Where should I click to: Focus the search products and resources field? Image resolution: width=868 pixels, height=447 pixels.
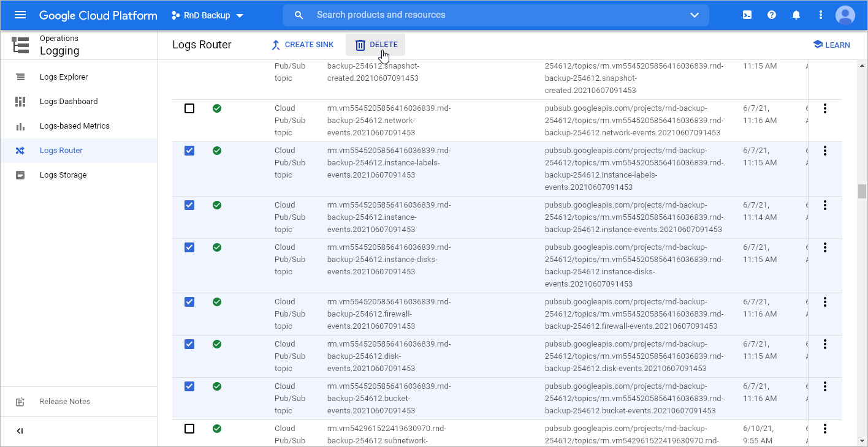pos(490,15)
